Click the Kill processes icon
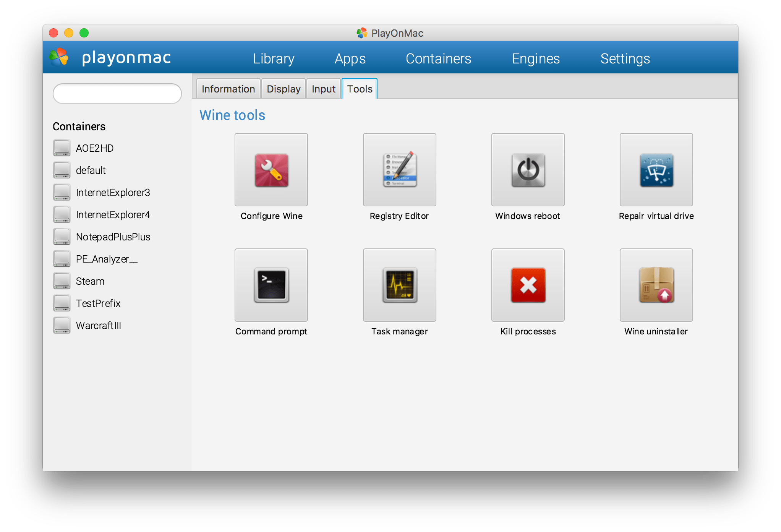 click(x=528, y=285)
